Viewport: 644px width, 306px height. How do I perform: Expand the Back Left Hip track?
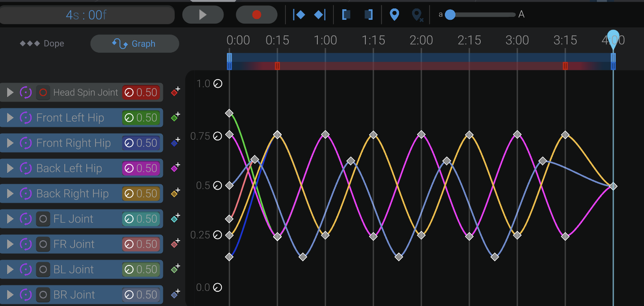pos(11,168)
